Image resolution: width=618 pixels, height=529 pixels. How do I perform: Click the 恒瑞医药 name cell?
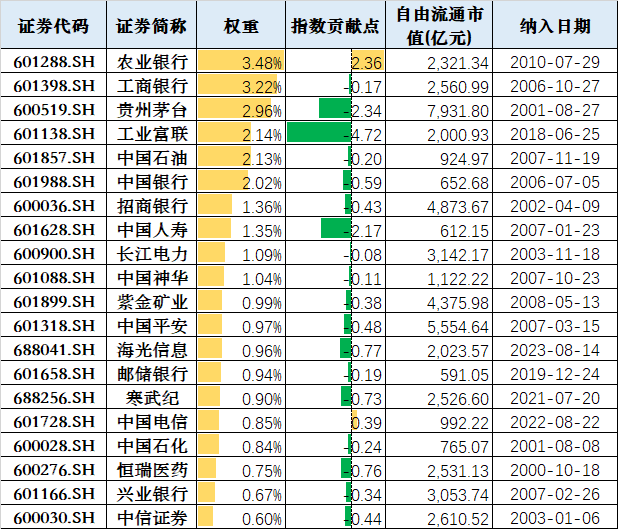coord(151,469)
